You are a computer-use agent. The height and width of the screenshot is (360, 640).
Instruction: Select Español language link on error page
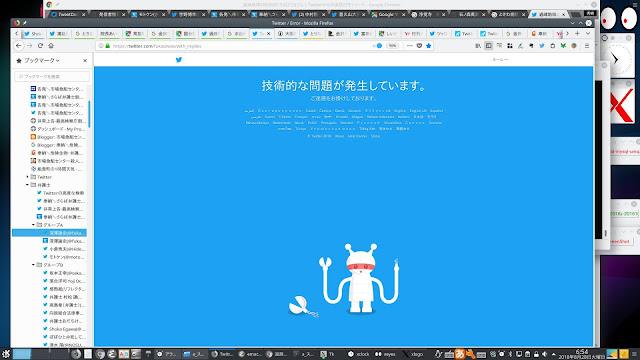436,111
